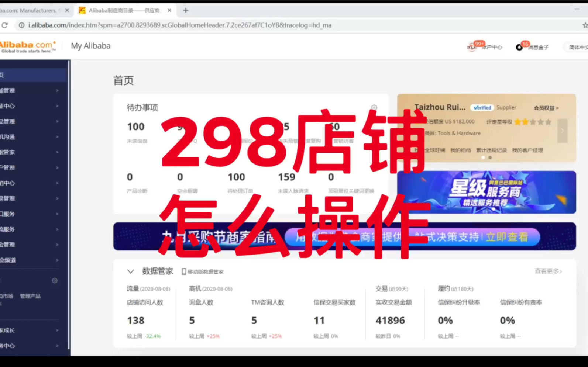This screenshot has width=588, height=367.
Task: Open 消息盒子 notification bell icon
Action: point(519,47)
